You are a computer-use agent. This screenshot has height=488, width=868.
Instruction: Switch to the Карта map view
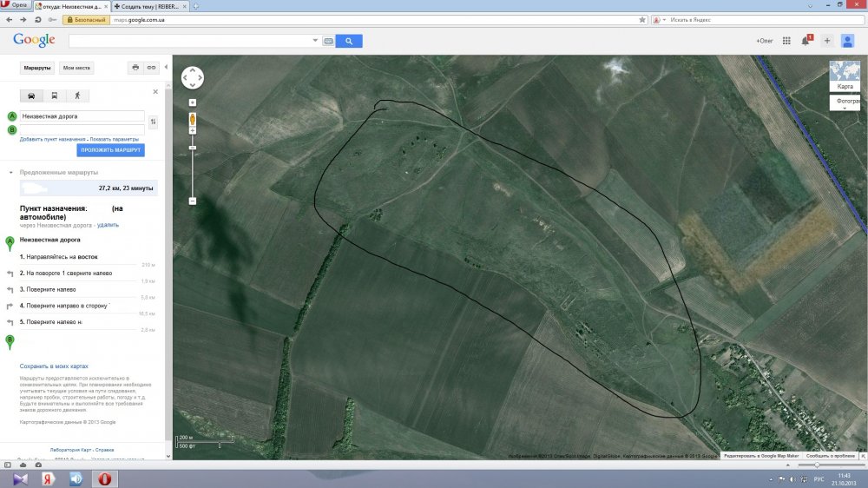point(845,76)
